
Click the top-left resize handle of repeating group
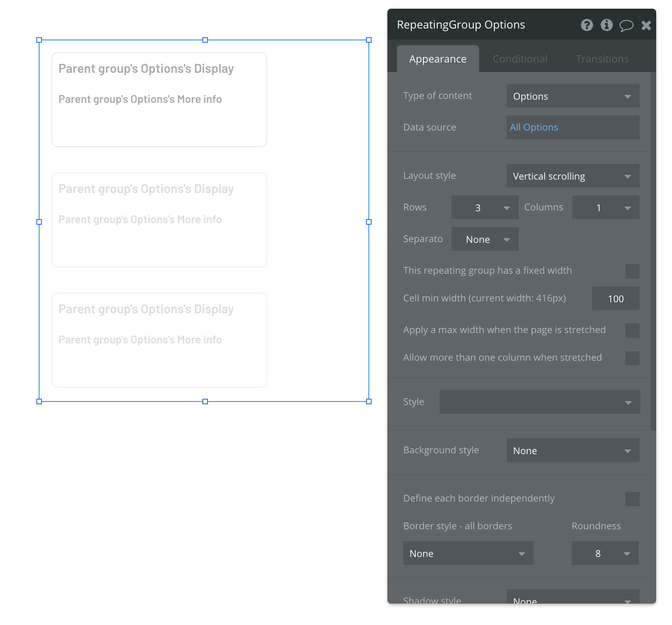point(39,40)
